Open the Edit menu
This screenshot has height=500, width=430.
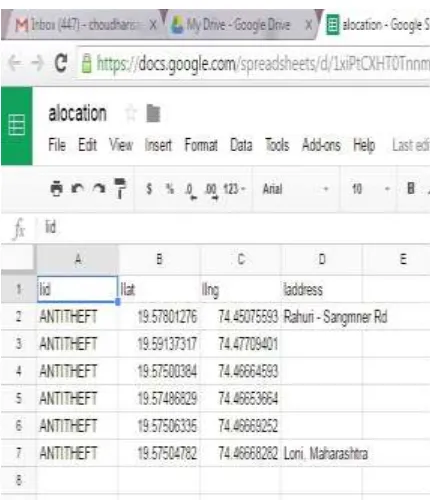87,145
